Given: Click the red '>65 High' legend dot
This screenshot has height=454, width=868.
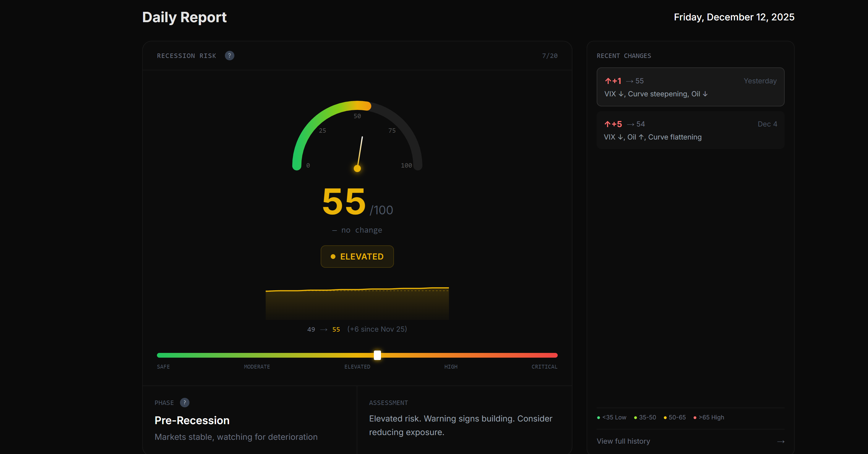Looking at the screenshot, I should (x=695, y=418).
